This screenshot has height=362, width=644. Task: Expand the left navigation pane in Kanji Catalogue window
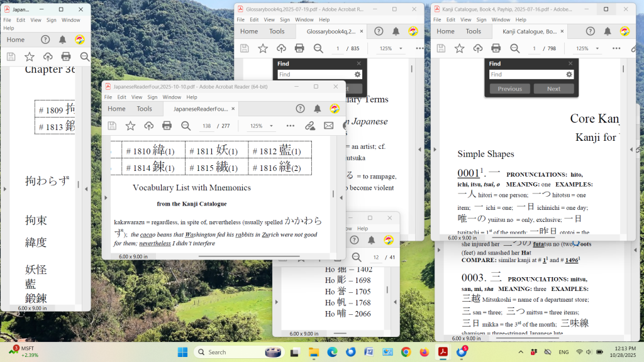coord(435,150)
